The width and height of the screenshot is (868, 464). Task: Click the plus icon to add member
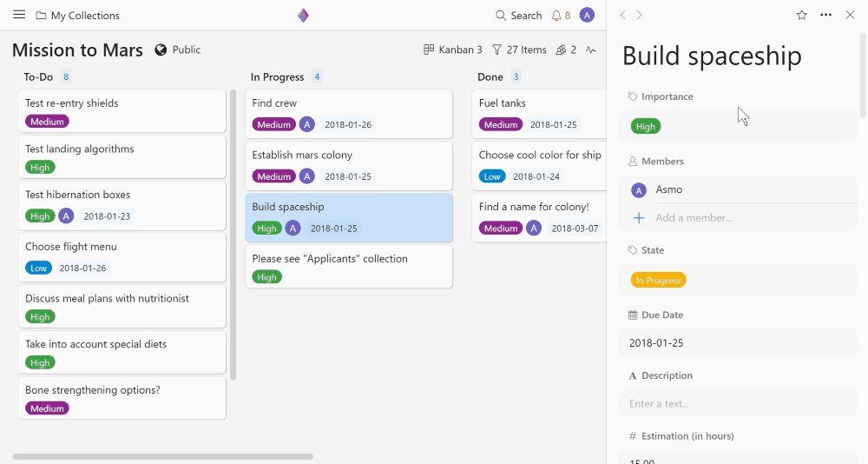[639, 218]
